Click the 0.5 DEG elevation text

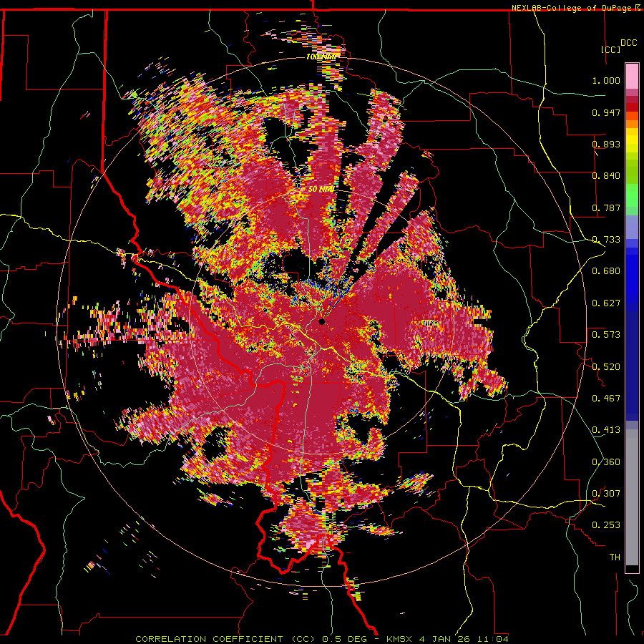346,639
